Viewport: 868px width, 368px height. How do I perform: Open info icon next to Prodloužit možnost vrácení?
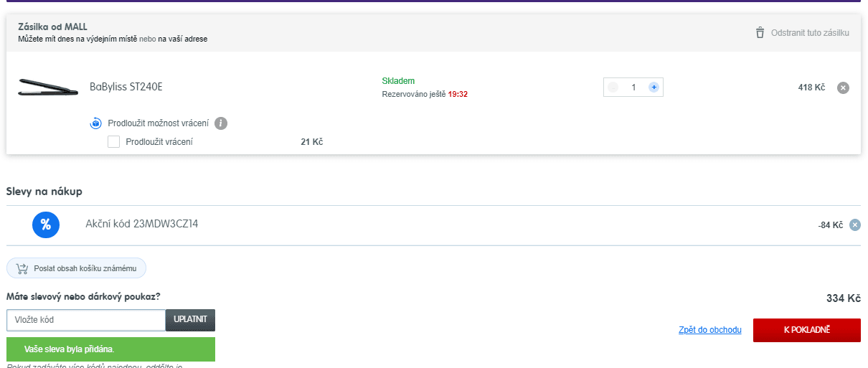[x=221, y=123]
